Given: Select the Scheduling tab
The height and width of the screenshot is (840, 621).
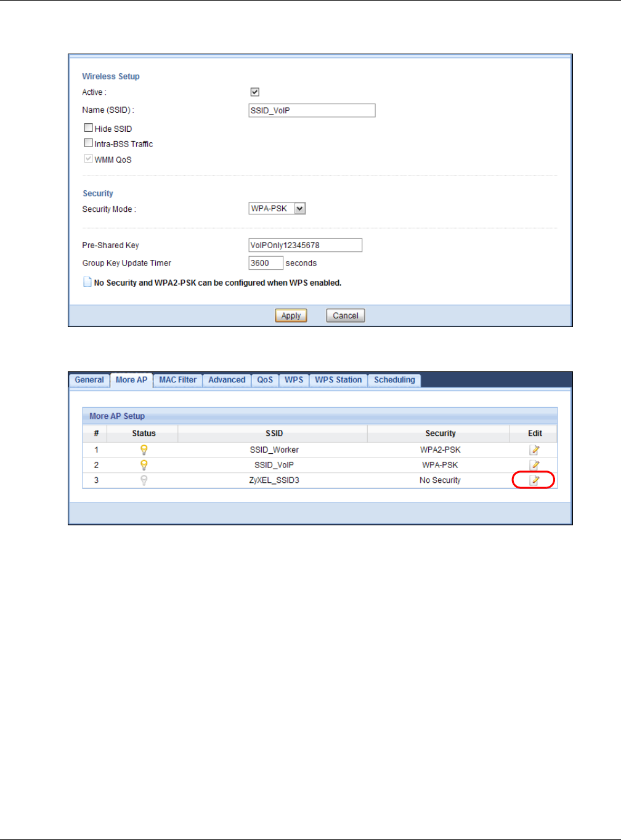Looking at the screenshot, I should (395, 380).
